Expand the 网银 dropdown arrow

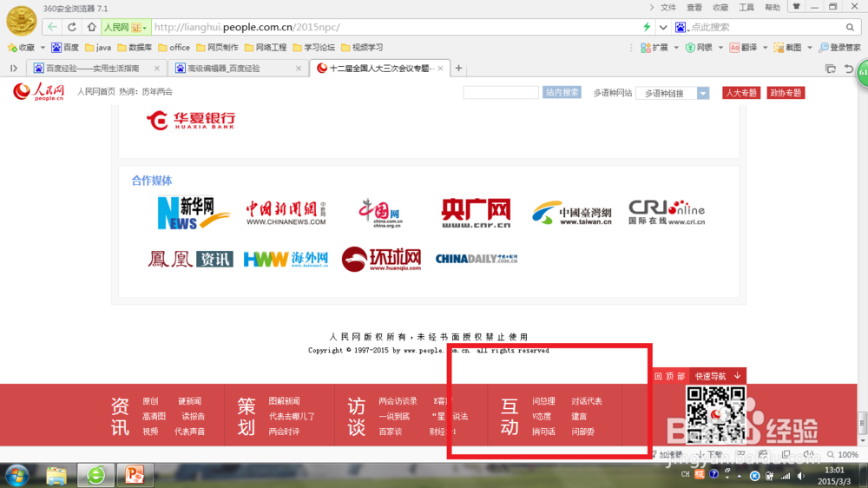pos(720,48)
